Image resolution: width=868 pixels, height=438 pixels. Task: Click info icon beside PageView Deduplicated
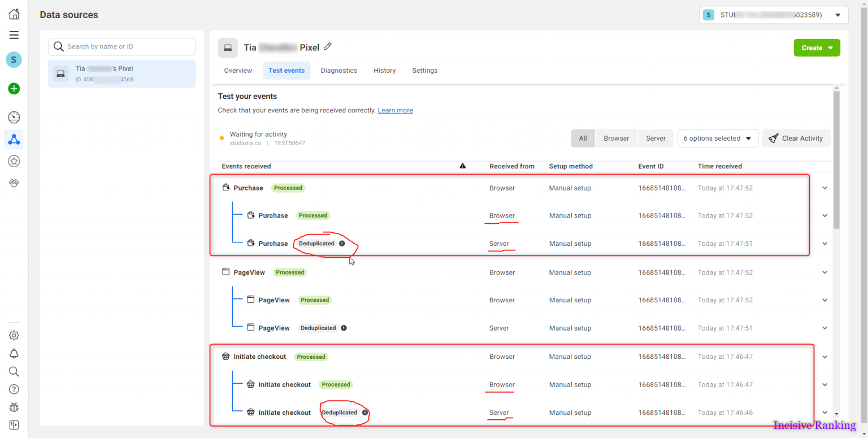tap(344, 328)
